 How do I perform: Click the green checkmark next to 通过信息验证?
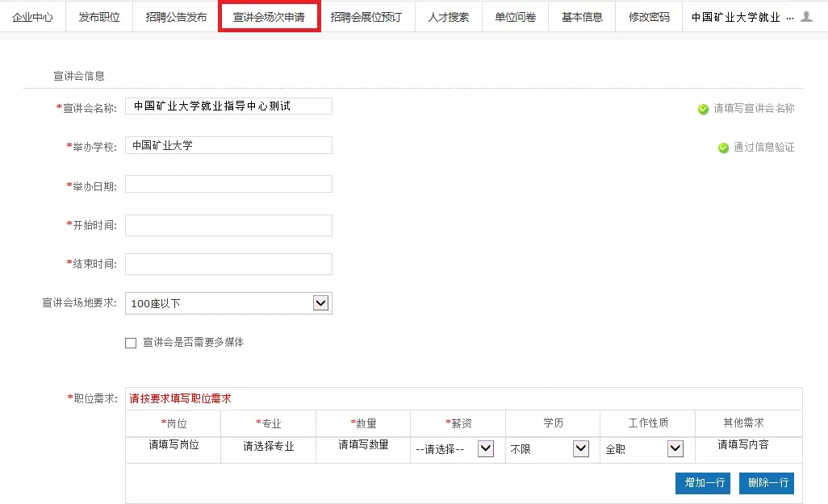[x=723, y=148]
